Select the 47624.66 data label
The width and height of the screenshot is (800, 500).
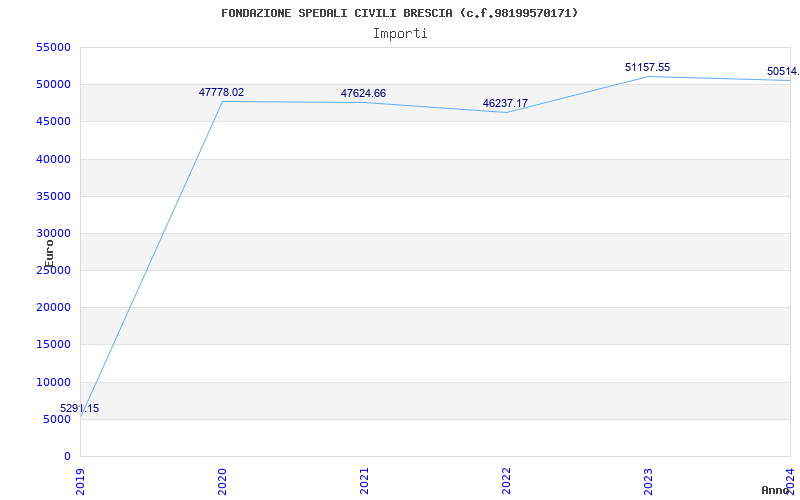click(x=363, y=93)
